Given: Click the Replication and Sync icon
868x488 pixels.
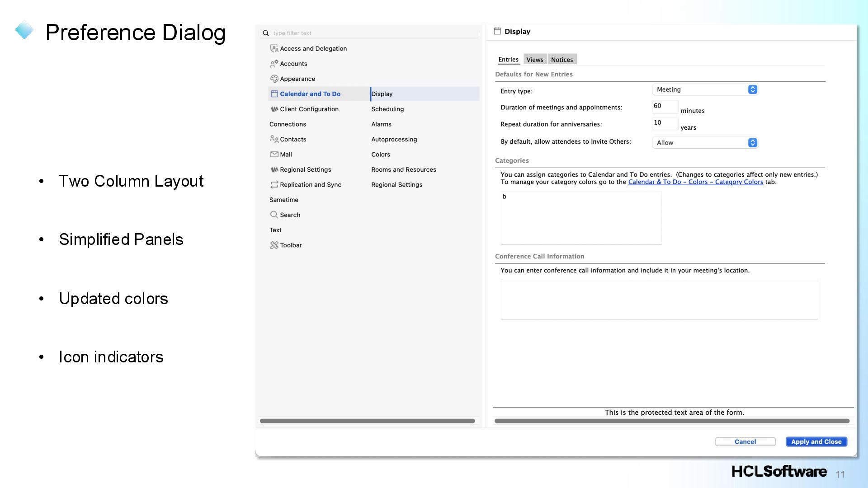Looking at the screenshot, I should (274, 184).
